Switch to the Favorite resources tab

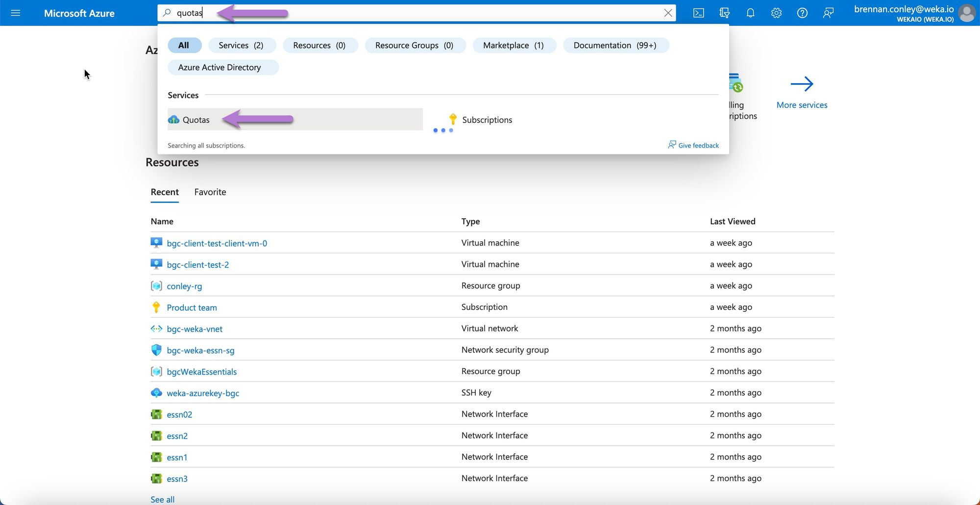210,192
